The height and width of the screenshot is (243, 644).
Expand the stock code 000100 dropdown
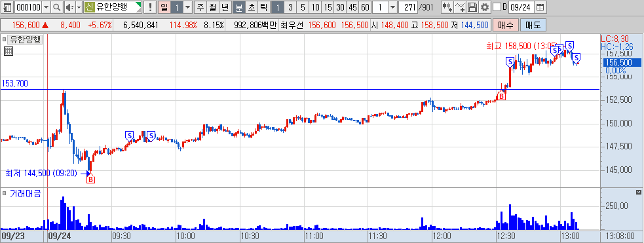coord(46,7)
